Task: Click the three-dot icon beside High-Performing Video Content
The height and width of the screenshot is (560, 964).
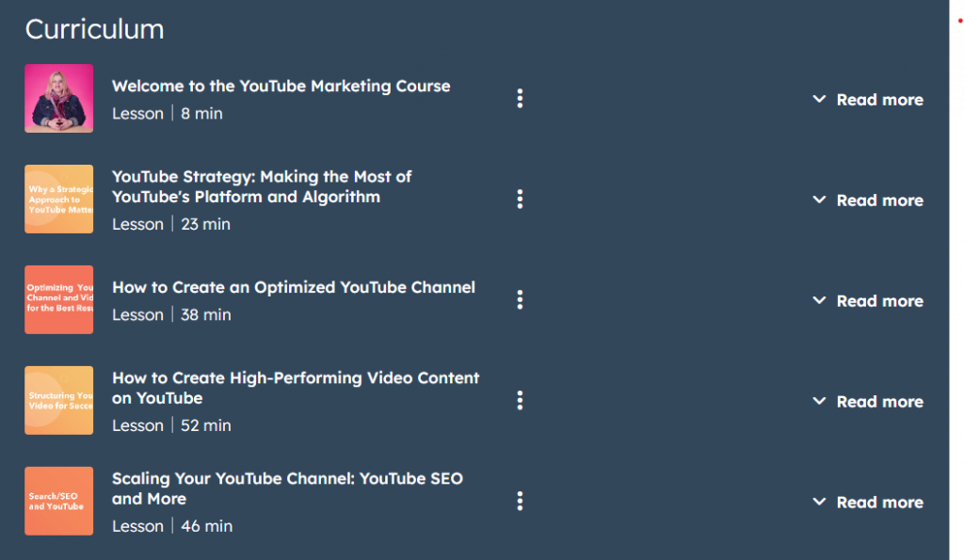Action: (520, 400)
